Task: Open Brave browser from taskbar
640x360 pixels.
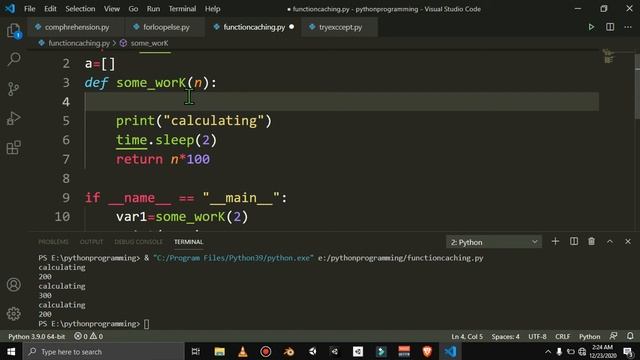Action: [x=427, y=351]
